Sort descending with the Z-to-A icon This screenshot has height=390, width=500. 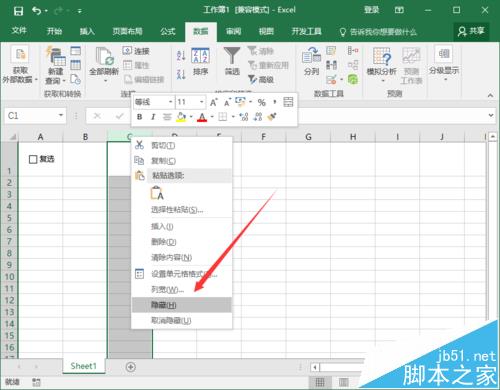[x=181, y=74]
